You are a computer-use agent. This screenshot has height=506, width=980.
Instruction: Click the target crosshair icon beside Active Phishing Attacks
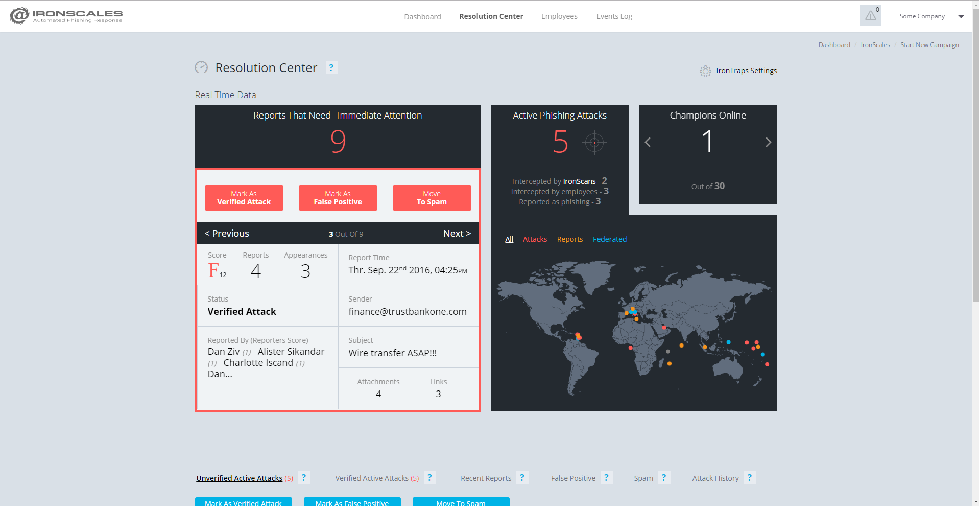coord(594,143)
